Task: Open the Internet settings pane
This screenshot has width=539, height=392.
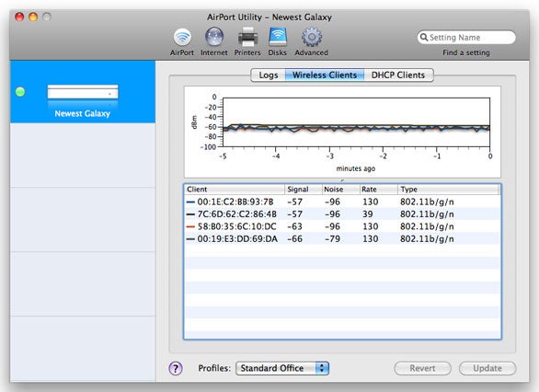Action: tap(213, 42)
